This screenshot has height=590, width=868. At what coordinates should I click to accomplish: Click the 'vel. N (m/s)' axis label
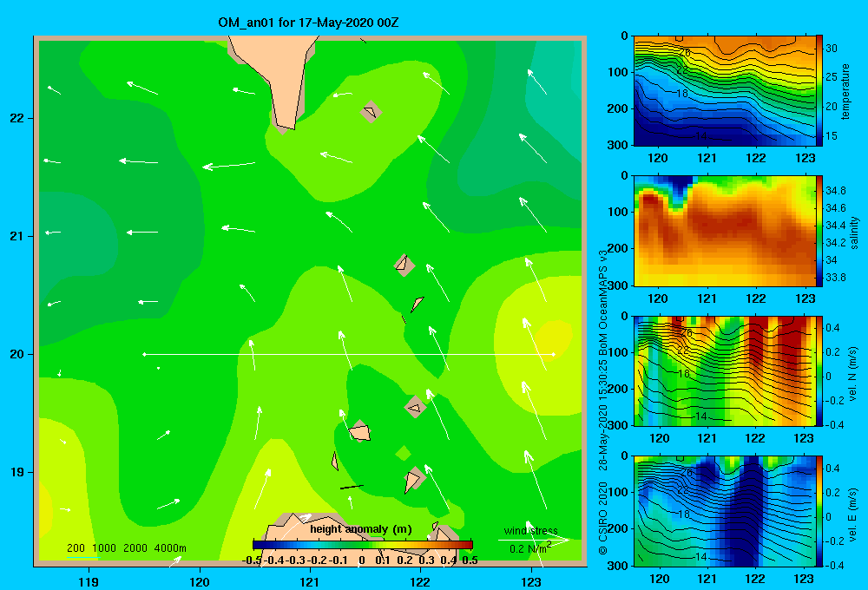pos(852,374)
